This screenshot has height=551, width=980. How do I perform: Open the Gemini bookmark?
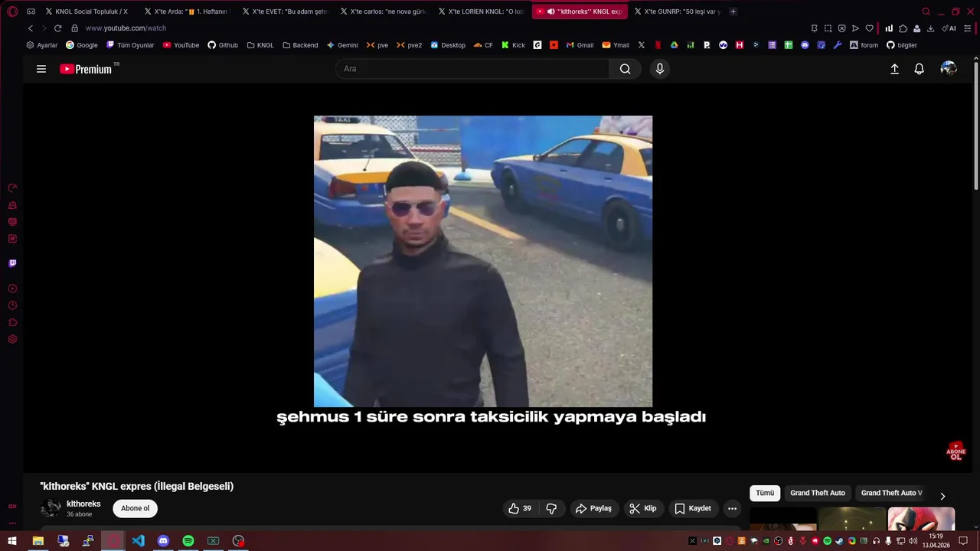click(342, 45)
